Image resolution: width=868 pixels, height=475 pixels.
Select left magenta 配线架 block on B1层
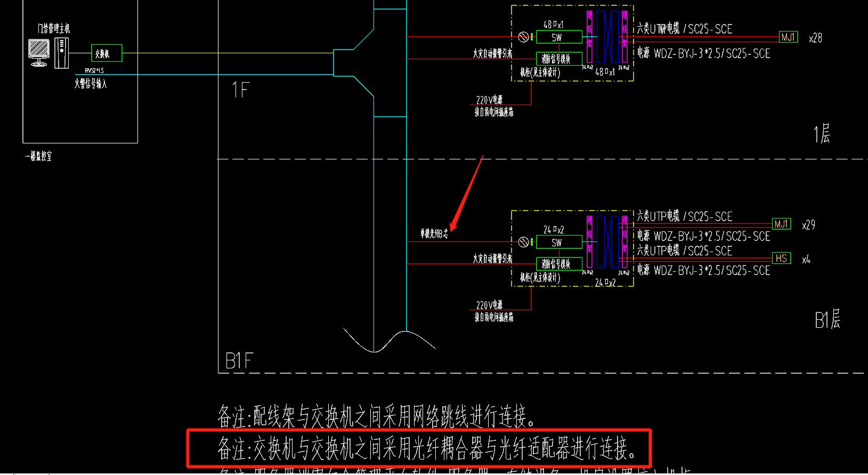pos(589,242)
